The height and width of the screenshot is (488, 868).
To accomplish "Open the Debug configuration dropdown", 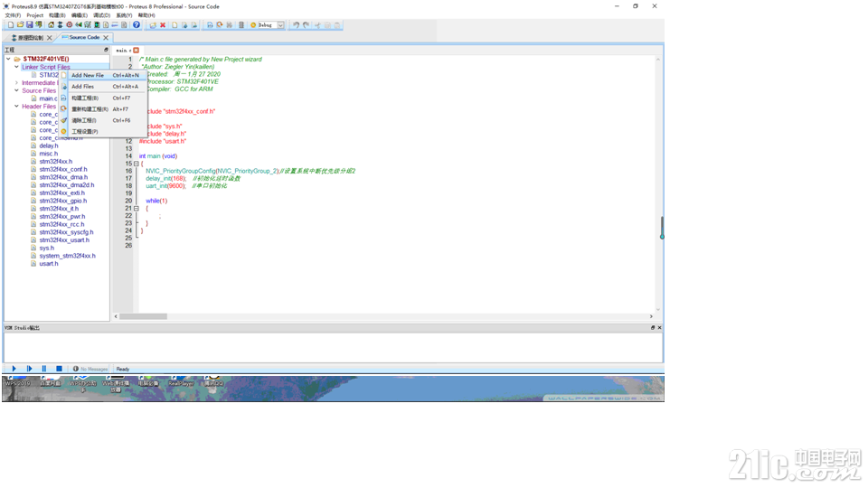I will tap(280, 25).
